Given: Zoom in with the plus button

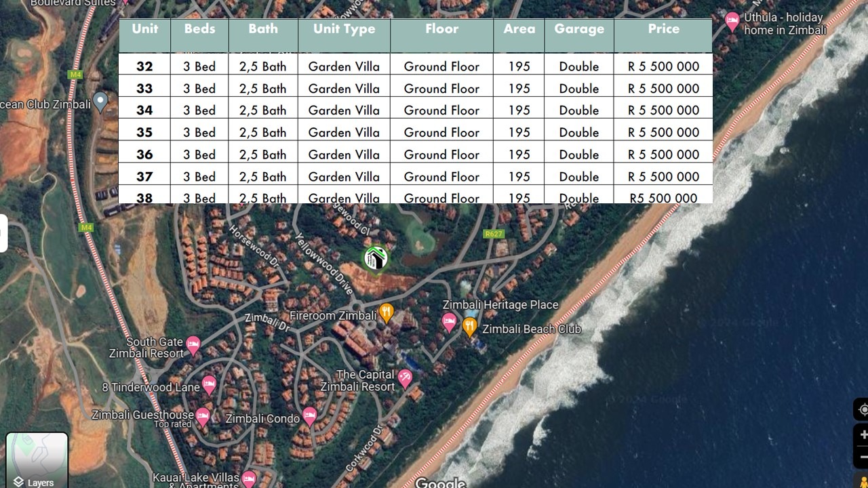Looking at the screenshot, I should [863, 435].
